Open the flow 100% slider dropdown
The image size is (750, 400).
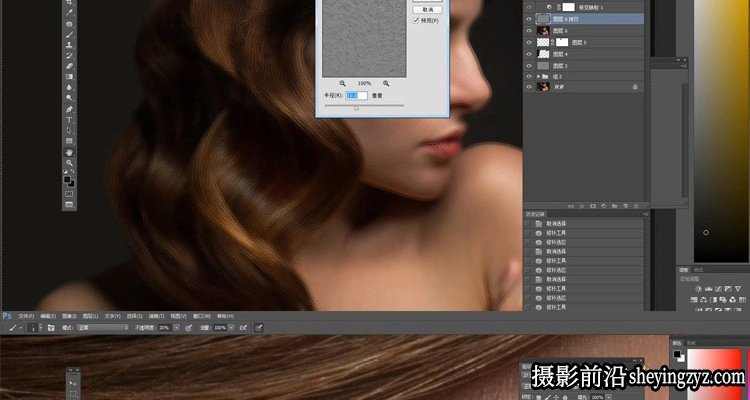232,328
